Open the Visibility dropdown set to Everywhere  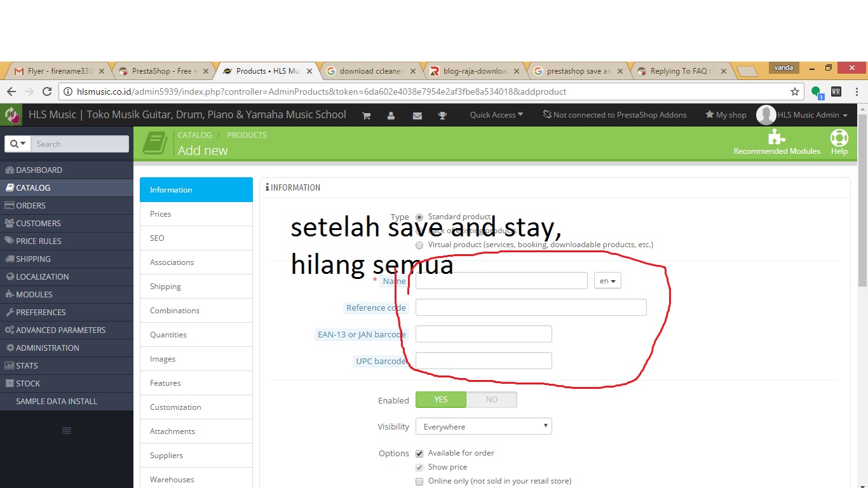click(484, 426)
